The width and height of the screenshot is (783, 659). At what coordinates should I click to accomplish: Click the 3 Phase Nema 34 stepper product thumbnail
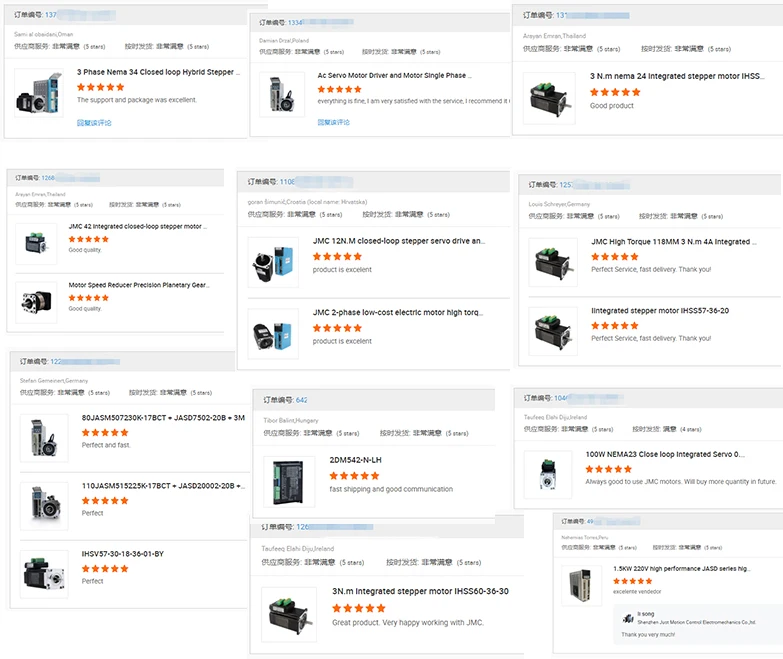tap(39, 92)
